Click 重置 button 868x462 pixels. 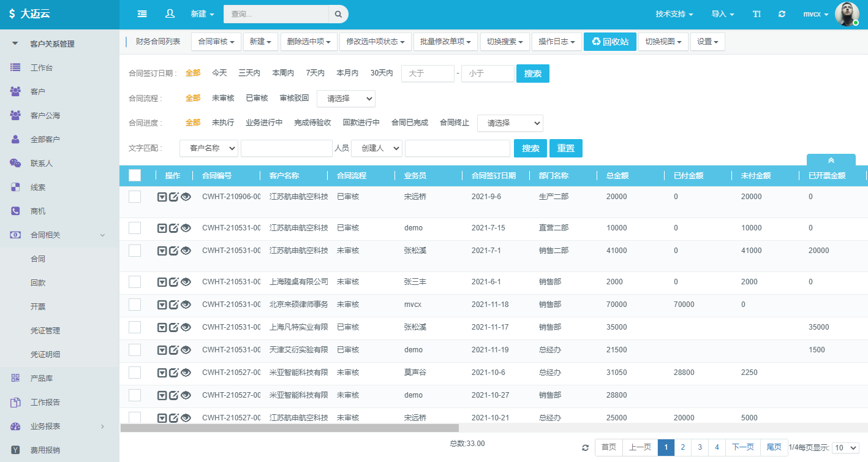[566, 148]
